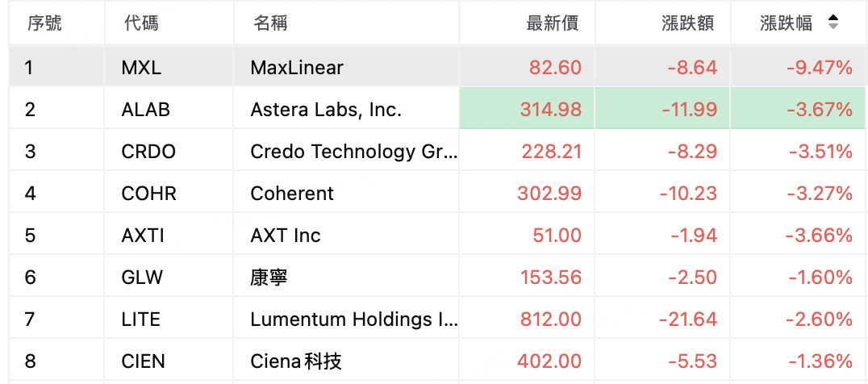The width and height of the screenshot is (868, 384).
Task: Open Ciena科技 stock entry
Action: click(x=296, y=361)
